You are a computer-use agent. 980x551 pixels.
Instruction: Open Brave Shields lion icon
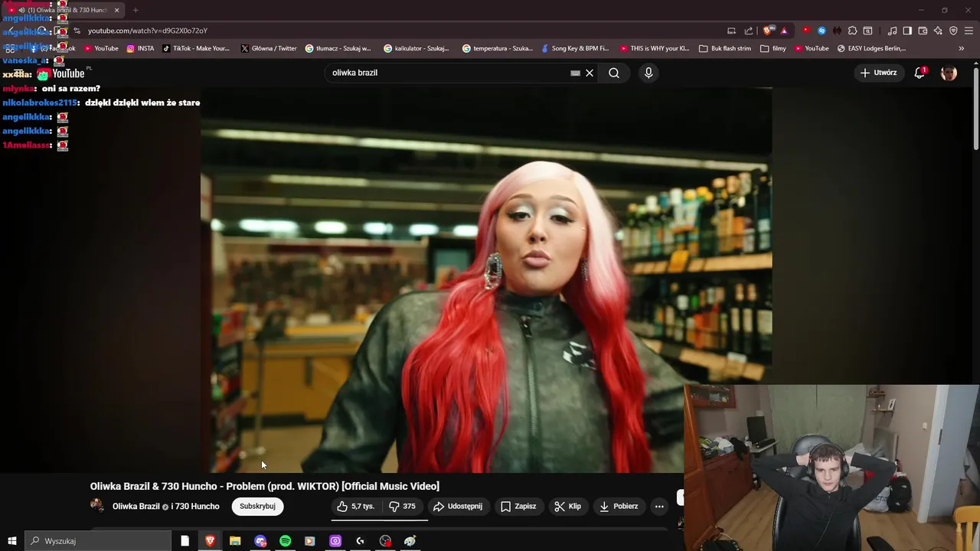pyautogui.click(x=768, y=31)
